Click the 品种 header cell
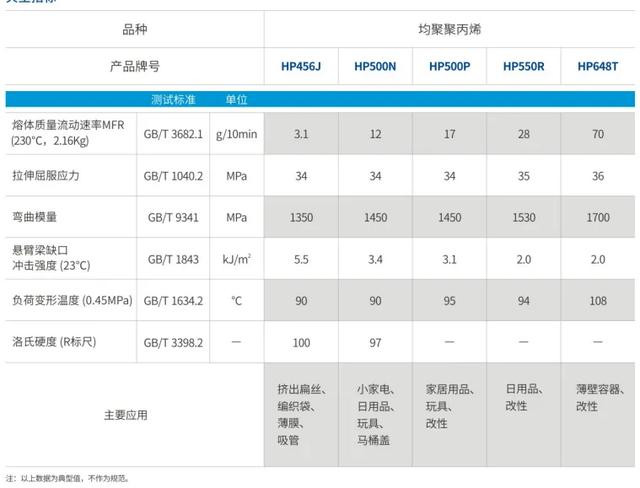Screen dimensions: 640x488 [x=135, y=29]
